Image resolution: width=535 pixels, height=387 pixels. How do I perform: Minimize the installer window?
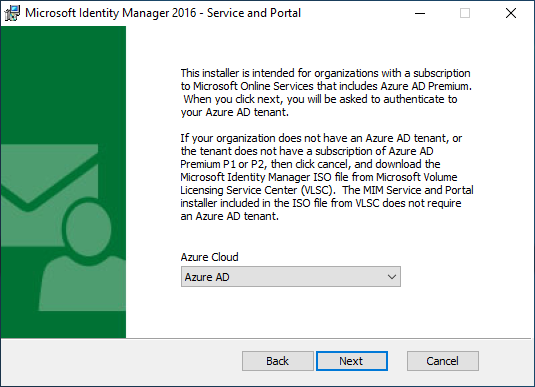click(x=420, y=13)
